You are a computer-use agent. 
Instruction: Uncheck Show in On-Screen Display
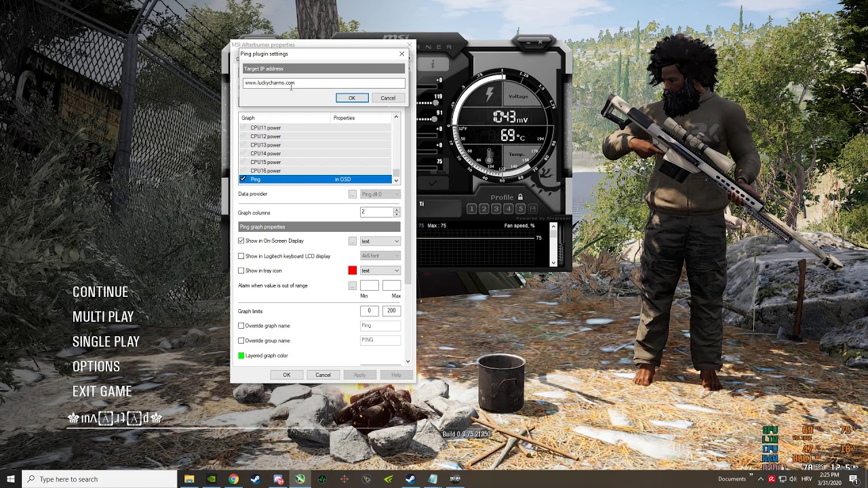(x=241, y=241)
